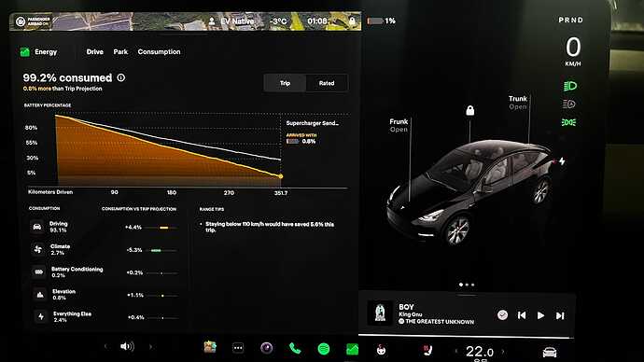Open the Drive tab
The height and width of the screenshot is (362, 644).
[x=95, y=51]
